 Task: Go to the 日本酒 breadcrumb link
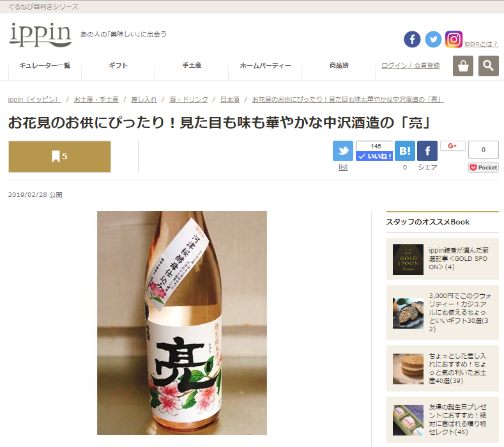coord(230,100)
